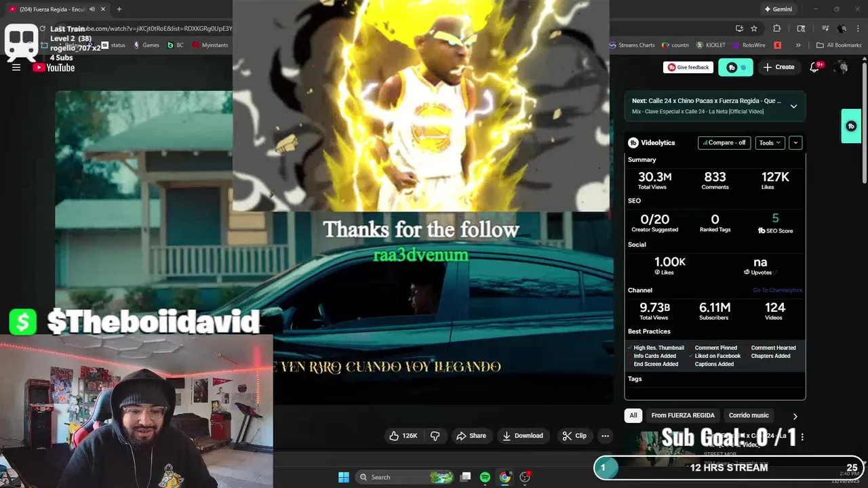Like the video with thumbs-up button
The width and height of the screenshot is (868, 488).
pos(403,436)
